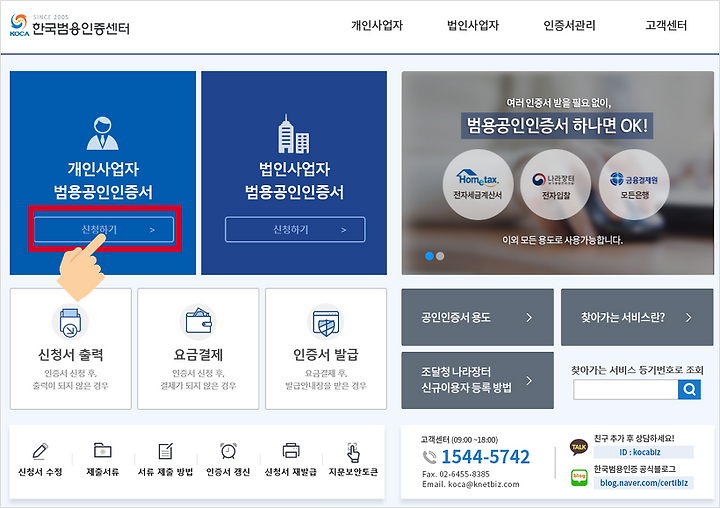Click the Naver blog icon
This screenshot has width=720, height=508.
coord(579,478)
